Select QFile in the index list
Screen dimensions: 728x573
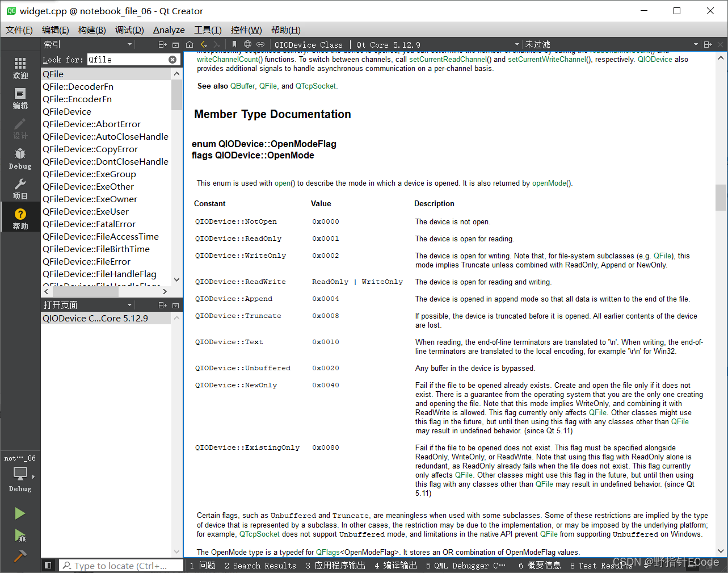point(106,74)
